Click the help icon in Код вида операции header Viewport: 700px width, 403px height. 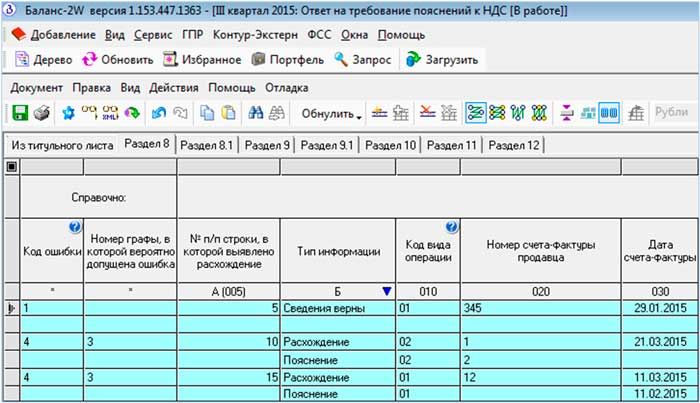pos(452,227)
